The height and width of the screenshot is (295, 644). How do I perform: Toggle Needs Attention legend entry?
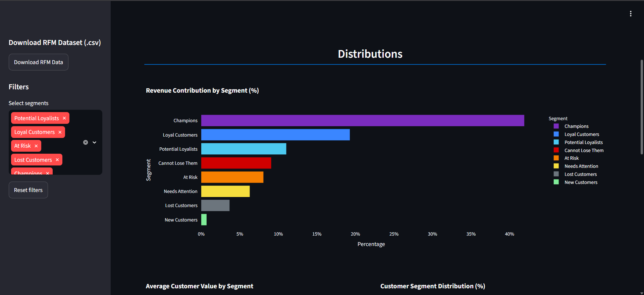pyautogui.click(x=576, y=166)
